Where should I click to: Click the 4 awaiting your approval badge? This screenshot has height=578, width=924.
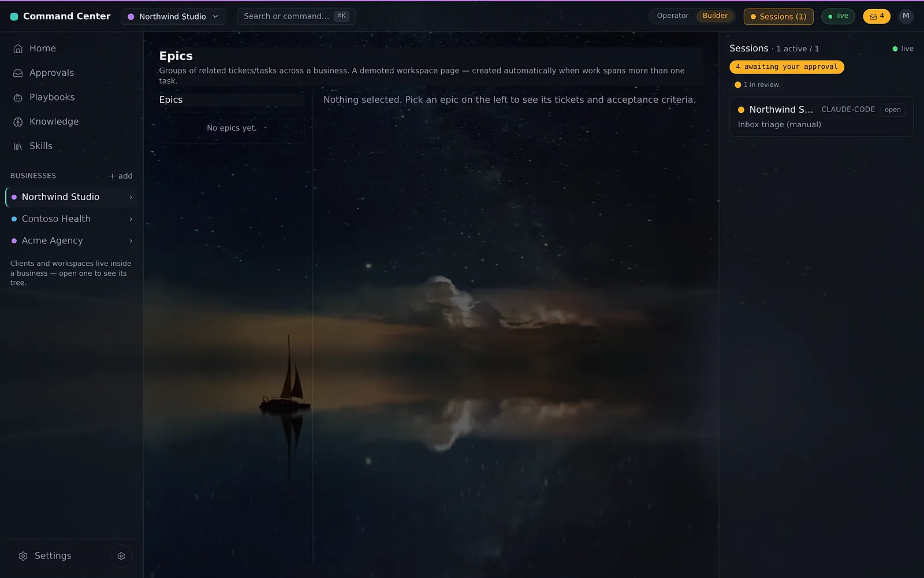[x=787, y=67]
